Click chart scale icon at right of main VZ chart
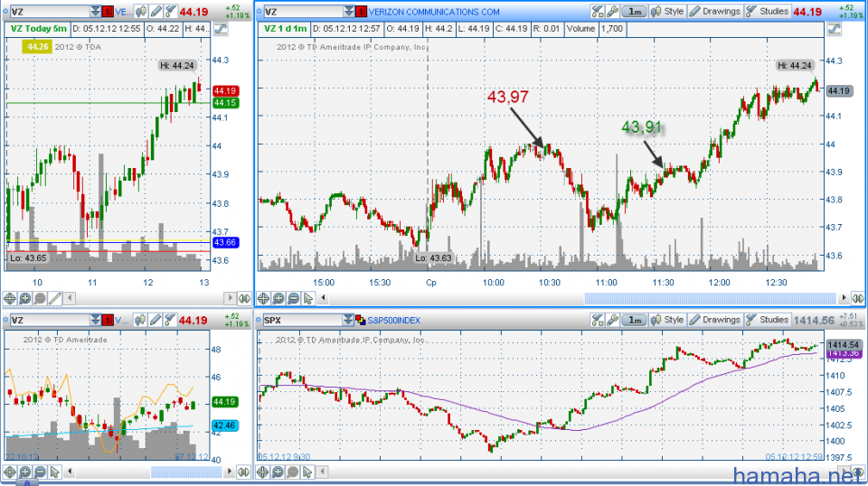 coord(835,29)
